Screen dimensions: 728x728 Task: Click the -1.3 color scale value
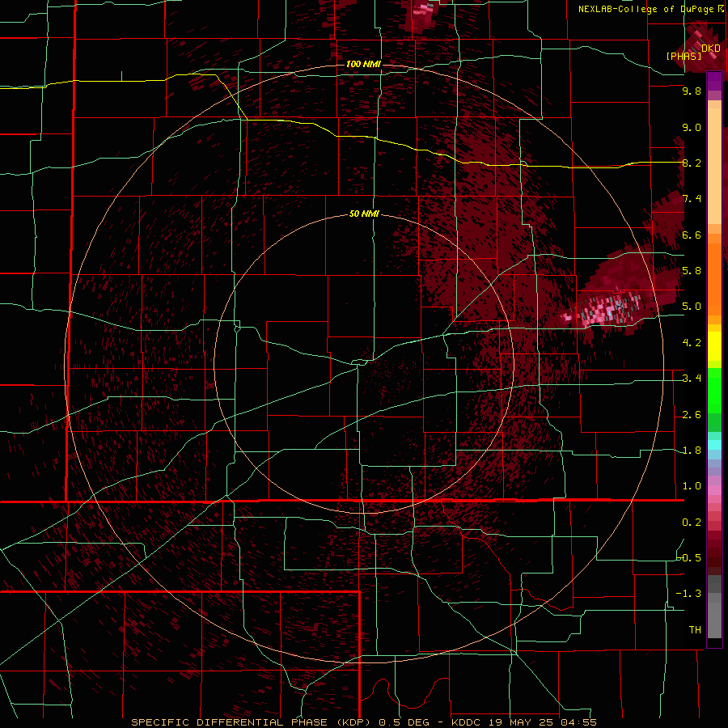coord(688,594)
